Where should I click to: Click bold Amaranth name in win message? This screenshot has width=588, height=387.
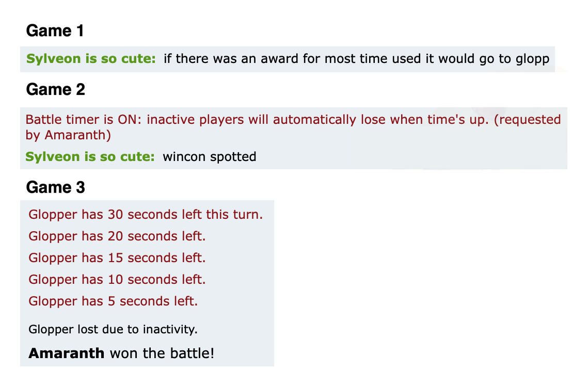pyautogui.click(x=67, y=353)
